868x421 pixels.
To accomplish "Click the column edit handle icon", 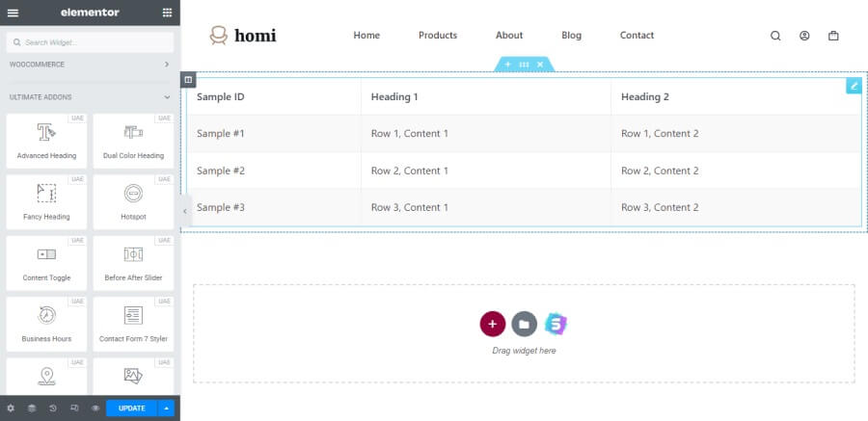I will click(188, 80).
